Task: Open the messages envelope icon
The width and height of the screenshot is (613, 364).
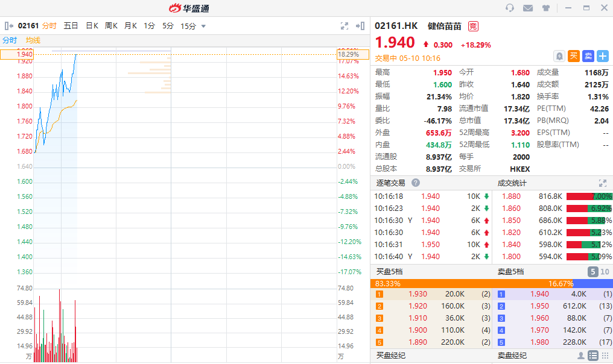Action: click(528, 8)
